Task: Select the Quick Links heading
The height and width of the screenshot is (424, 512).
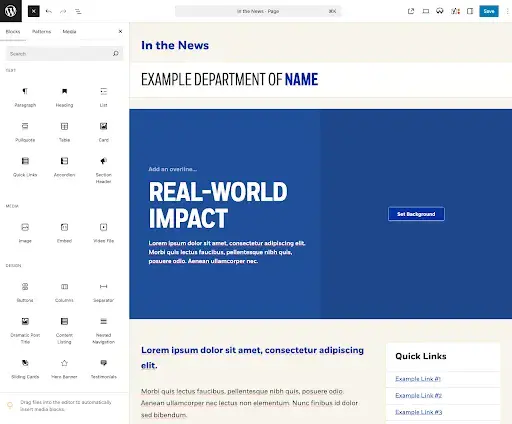Action: [421, 356]
